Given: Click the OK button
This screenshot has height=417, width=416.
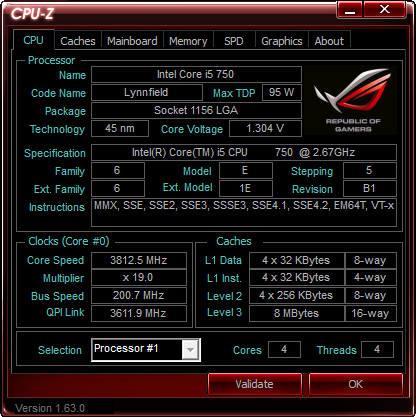Looking at the screenshot, I should pyautogui.click(x=356, y=384).
